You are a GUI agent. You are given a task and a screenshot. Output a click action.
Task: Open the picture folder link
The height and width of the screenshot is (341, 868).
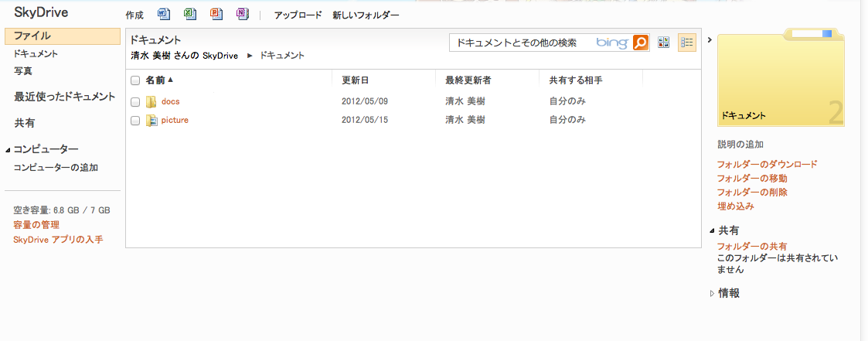click(x=175, y=120)
